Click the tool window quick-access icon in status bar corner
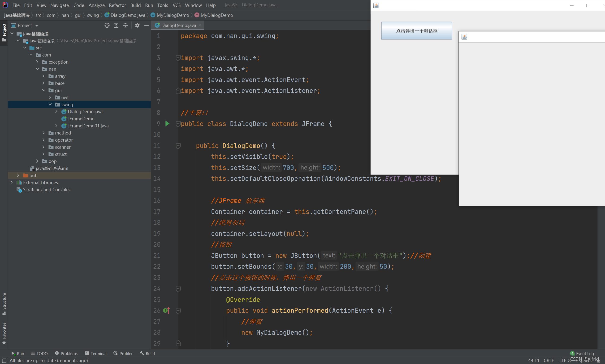The width and height of the screenshot is (605, 364). click(4, 360)
